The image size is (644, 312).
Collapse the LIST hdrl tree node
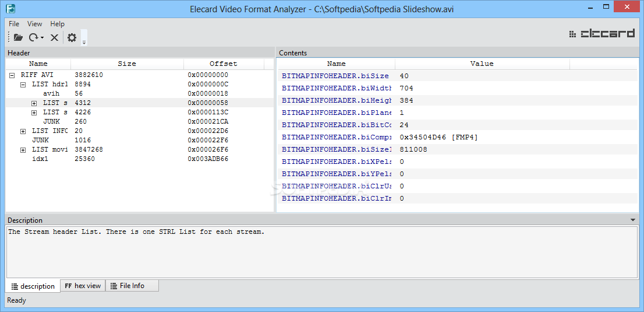[x=23, y=85]
